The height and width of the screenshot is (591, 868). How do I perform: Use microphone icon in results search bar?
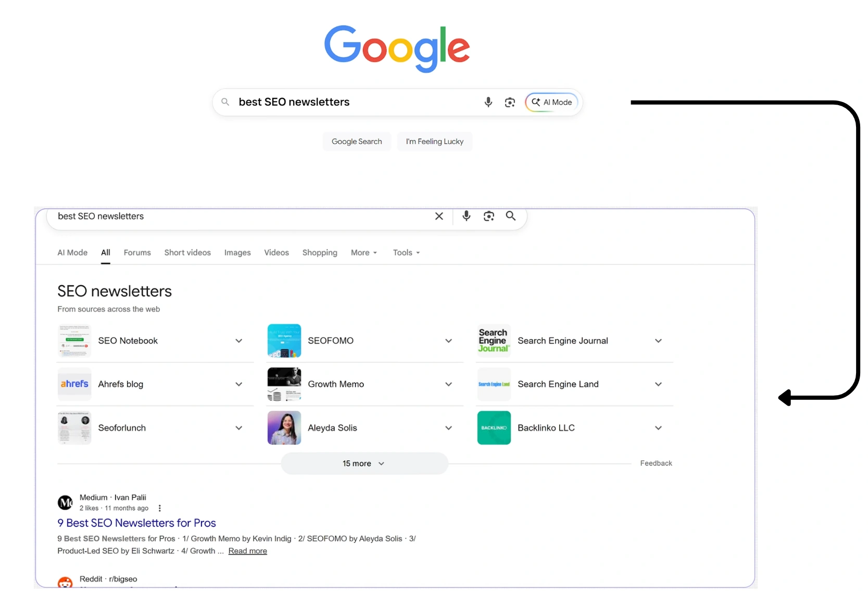pos(467,216)
